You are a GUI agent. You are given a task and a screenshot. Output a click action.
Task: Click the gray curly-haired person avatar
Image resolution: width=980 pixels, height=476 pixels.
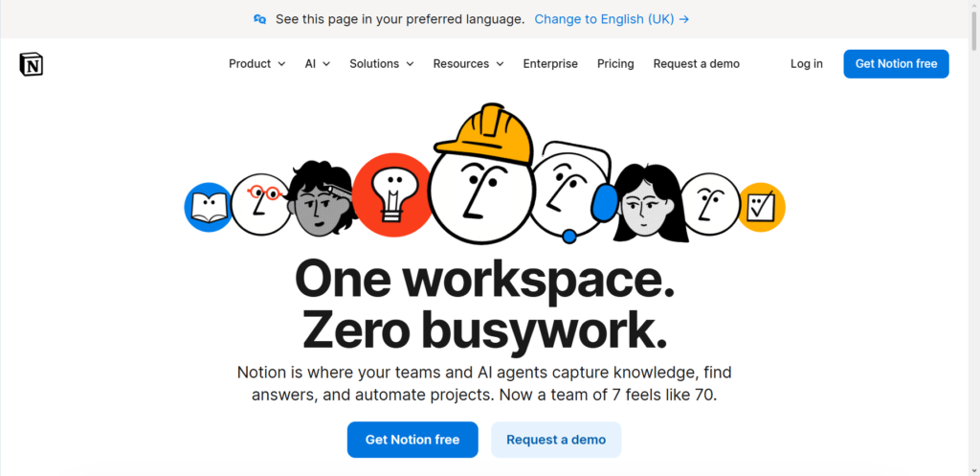point(321,199)
